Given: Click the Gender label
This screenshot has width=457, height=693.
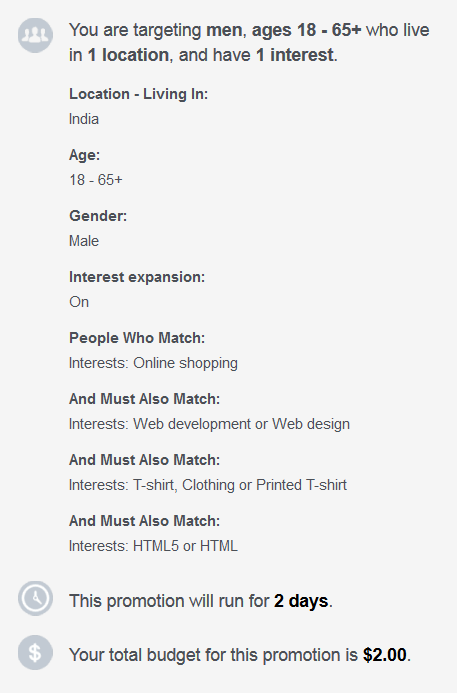Looking at the screenshot, I should tap(98, 216).
